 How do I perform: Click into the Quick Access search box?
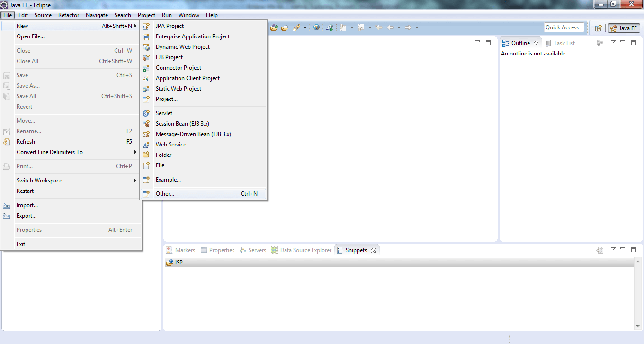tap(564, 27)
